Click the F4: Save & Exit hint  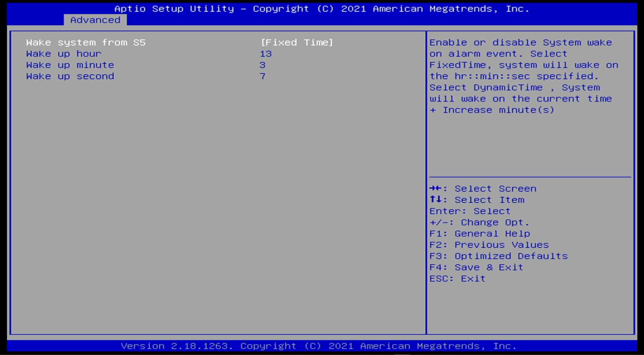[x=477, y=267]
